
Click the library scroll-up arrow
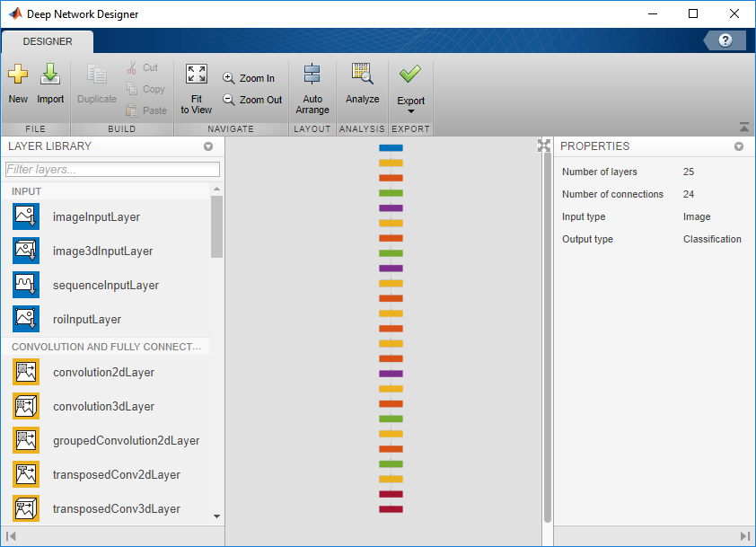[x=216, y=189]
